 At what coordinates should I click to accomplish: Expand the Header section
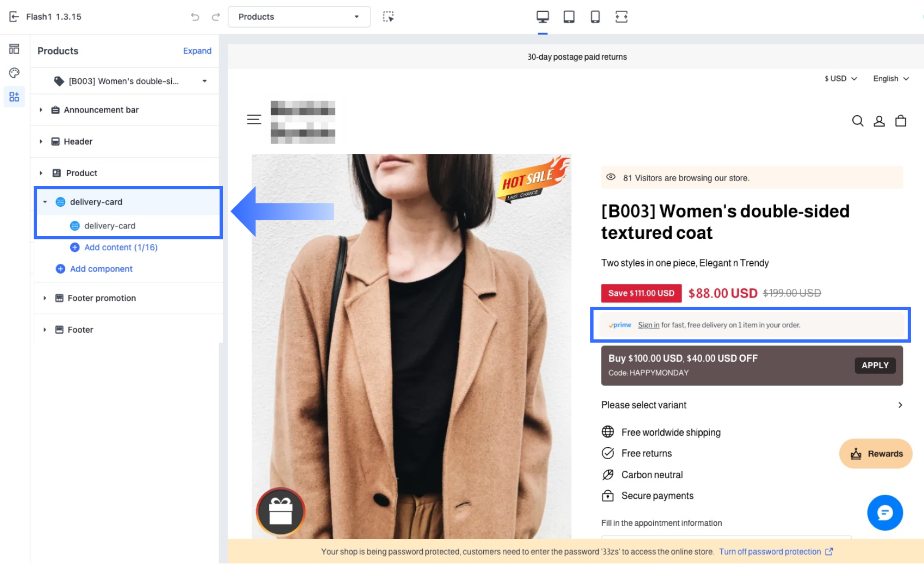pos(41,141)
